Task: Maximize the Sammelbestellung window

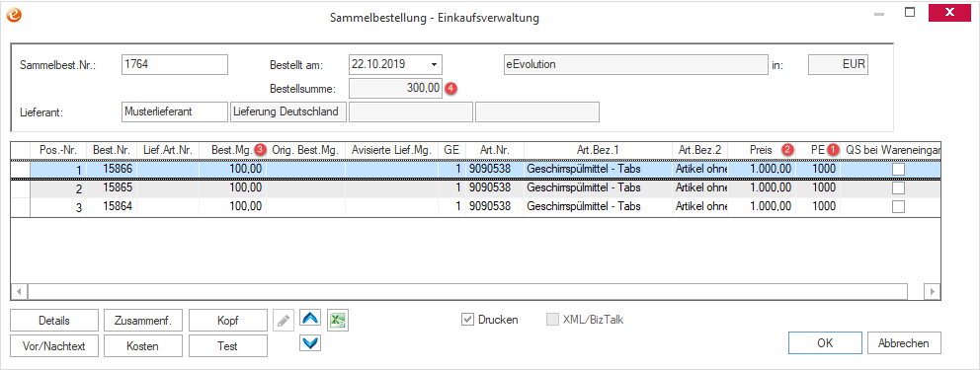Action: pos(911,12)
